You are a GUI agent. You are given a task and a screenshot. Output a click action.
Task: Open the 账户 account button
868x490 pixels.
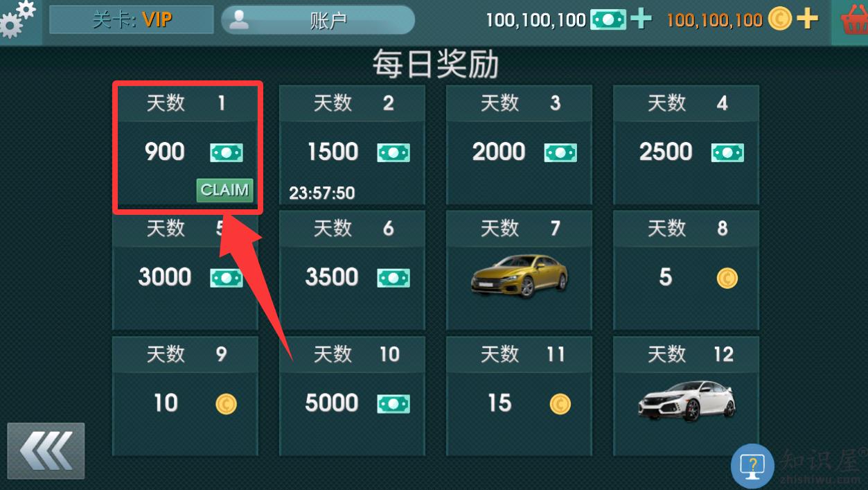(x=318, y=20)
